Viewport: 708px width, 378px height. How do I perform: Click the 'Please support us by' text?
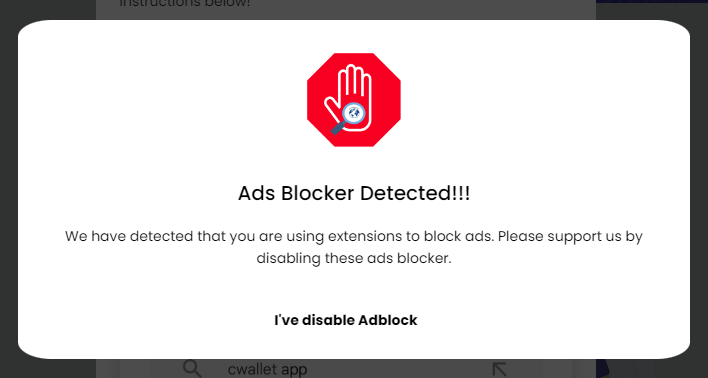click(x=570, y=237)
